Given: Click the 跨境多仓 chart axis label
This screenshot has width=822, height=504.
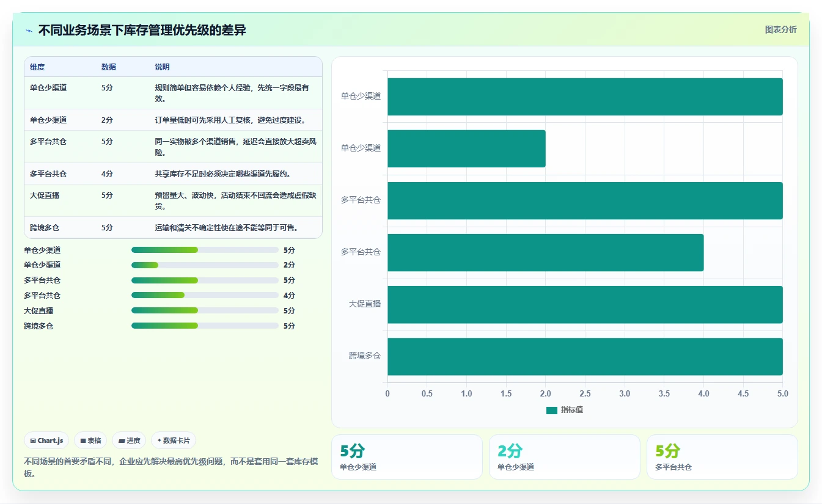Looking at the screenshot, I should 365,356.
